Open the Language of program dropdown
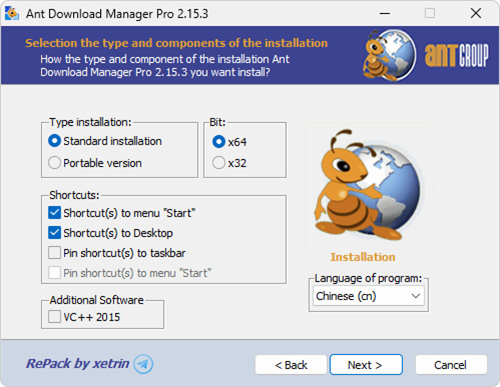 [x=368, y=296]
